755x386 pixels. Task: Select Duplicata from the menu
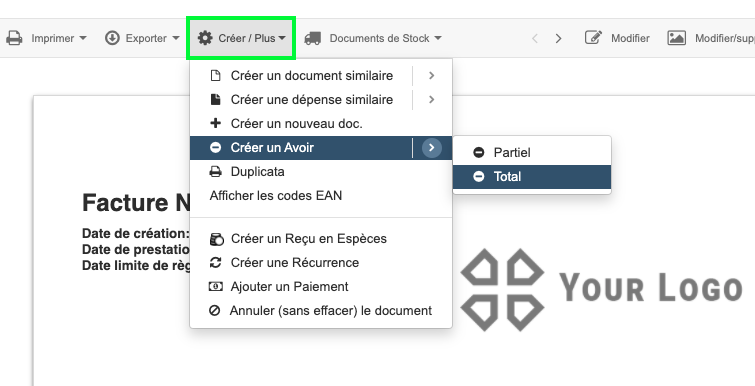[x=258, y=172]
